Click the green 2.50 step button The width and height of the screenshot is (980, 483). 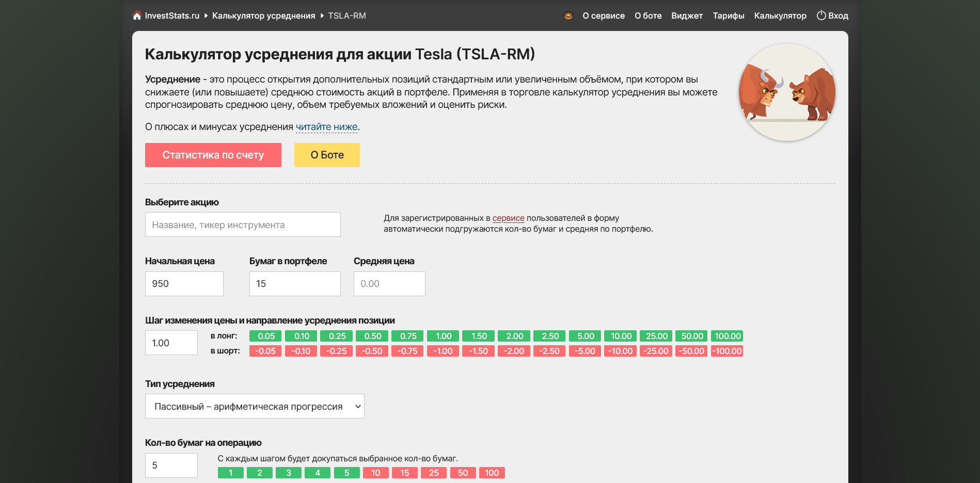click(x=549, y=336)
